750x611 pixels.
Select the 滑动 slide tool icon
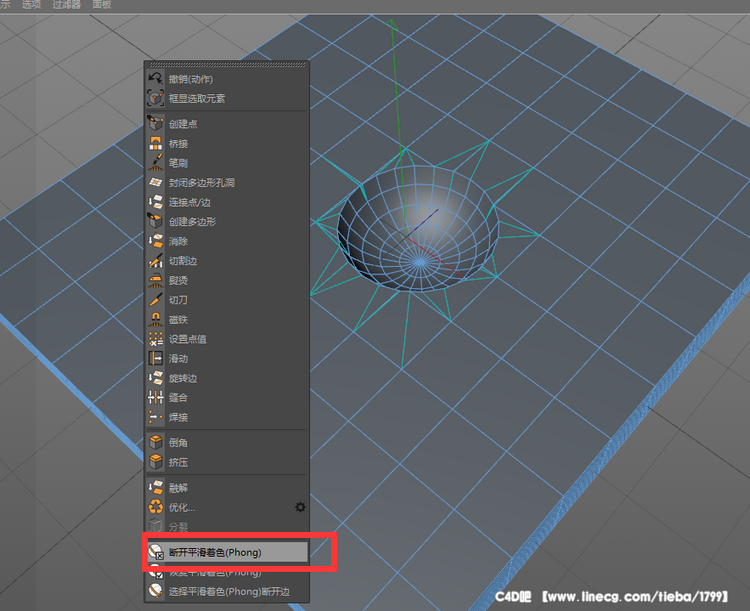(x=155, y=358)
